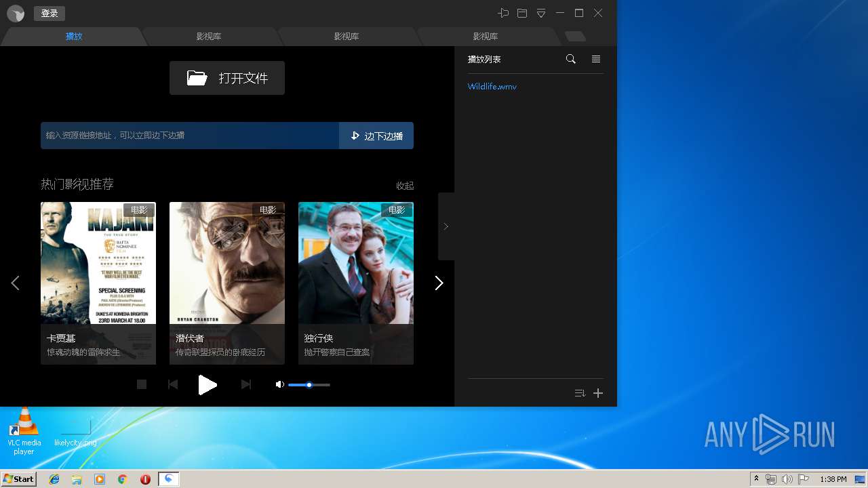Open the system volume tray icon
This screenshot has width=868, height=488.
tap(787, 479)
